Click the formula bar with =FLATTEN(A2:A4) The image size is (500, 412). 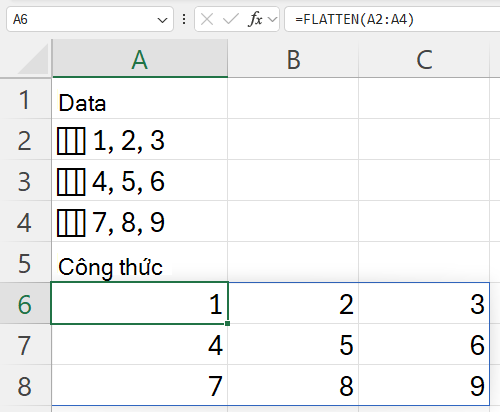pos(392,19)
